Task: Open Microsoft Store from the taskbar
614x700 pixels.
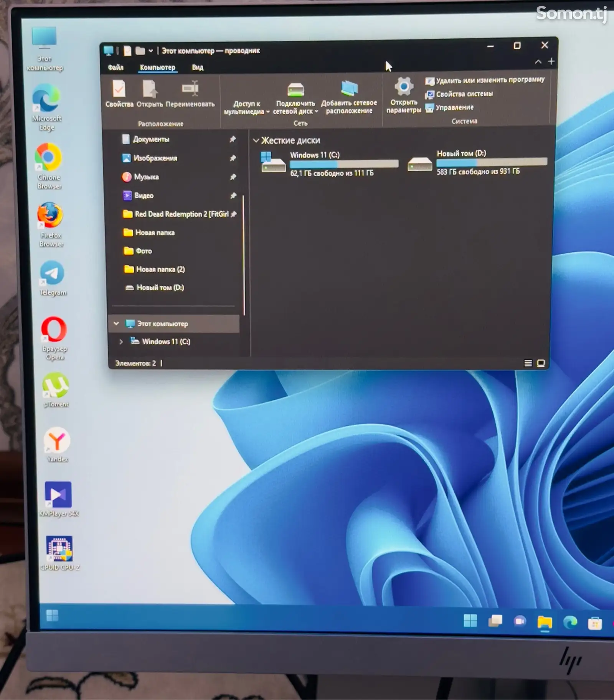Action: 595,623
